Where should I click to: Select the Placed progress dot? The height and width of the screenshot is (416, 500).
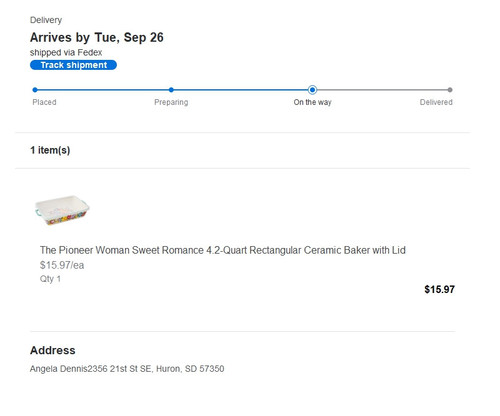35,90
